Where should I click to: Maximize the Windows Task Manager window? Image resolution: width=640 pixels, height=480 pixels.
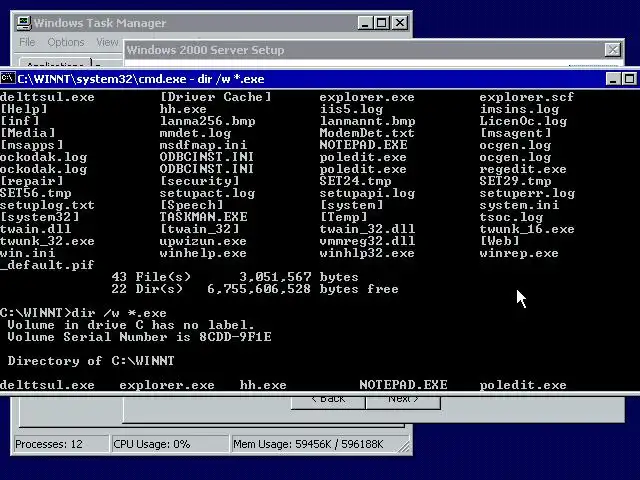pyautogui.click(x=382, y=23)
